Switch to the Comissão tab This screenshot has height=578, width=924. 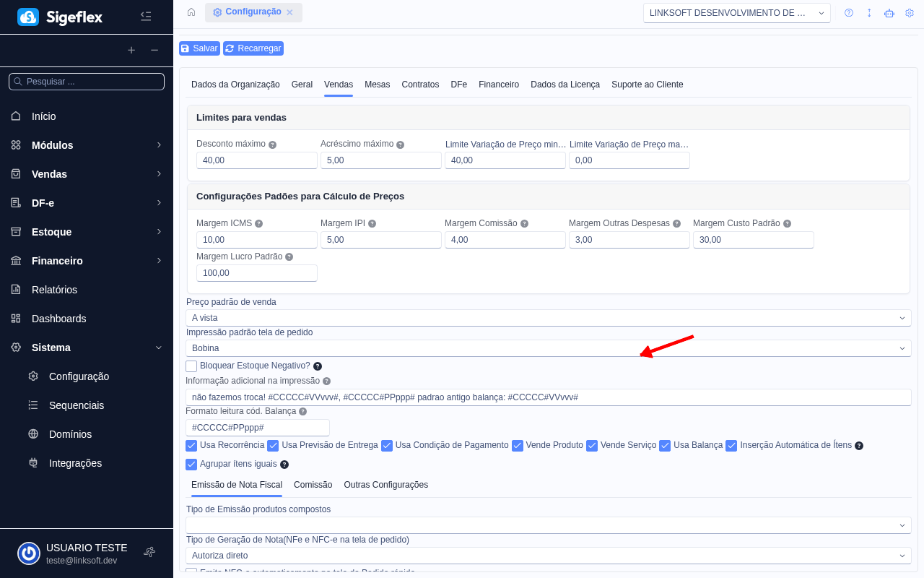point(313,485)
